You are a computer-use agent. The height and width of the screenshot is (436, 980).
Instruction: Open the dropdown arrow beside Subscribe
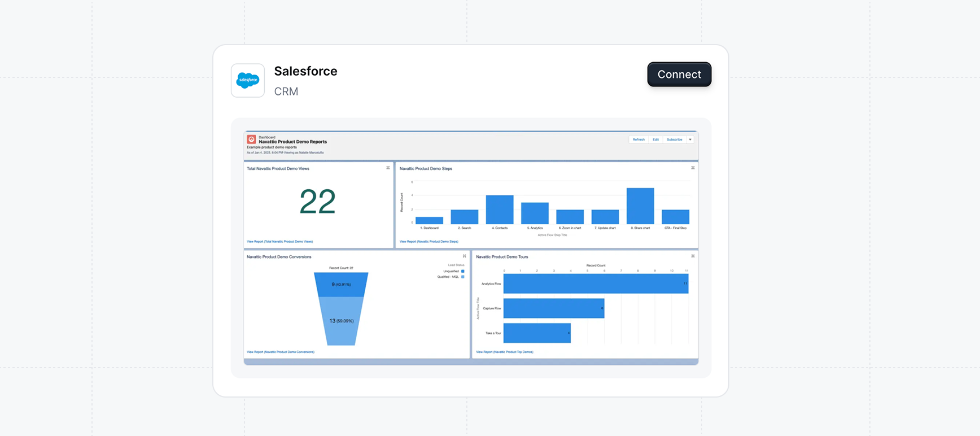690,139
